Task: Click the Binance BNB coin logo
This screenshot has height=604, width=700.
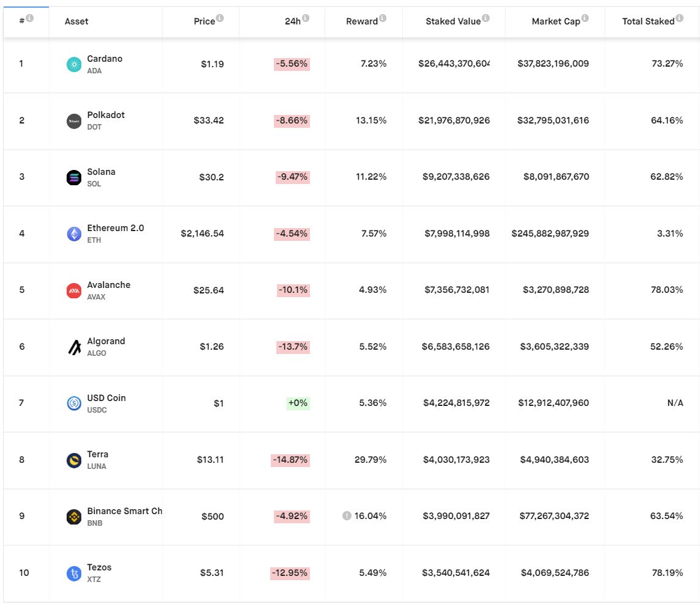Action: coord(74,517)
